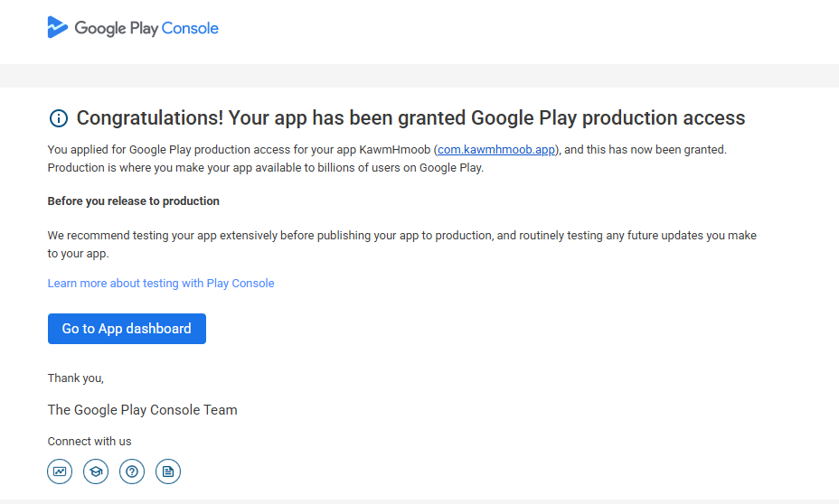Click the Google Play Console wordmark text
Image resolution: width=839 pixels, height=504 pixels.
[146, 28]
